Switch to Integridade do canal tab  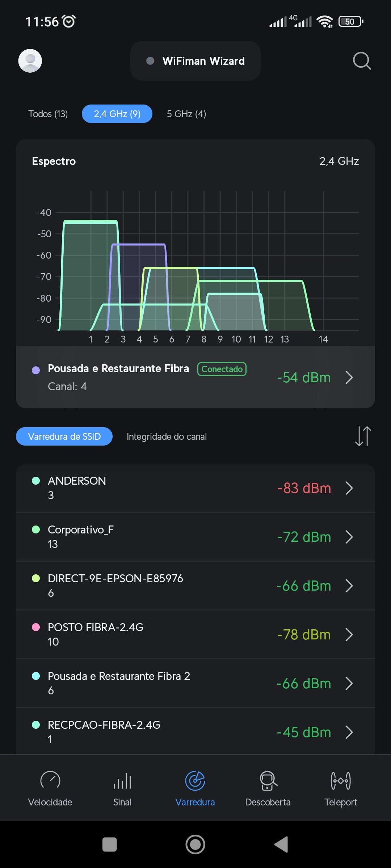pos(167,437)
